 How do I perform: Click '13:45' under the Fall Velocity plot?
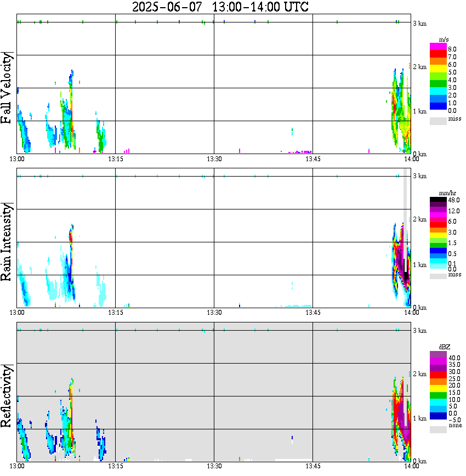tap(312, 159)
